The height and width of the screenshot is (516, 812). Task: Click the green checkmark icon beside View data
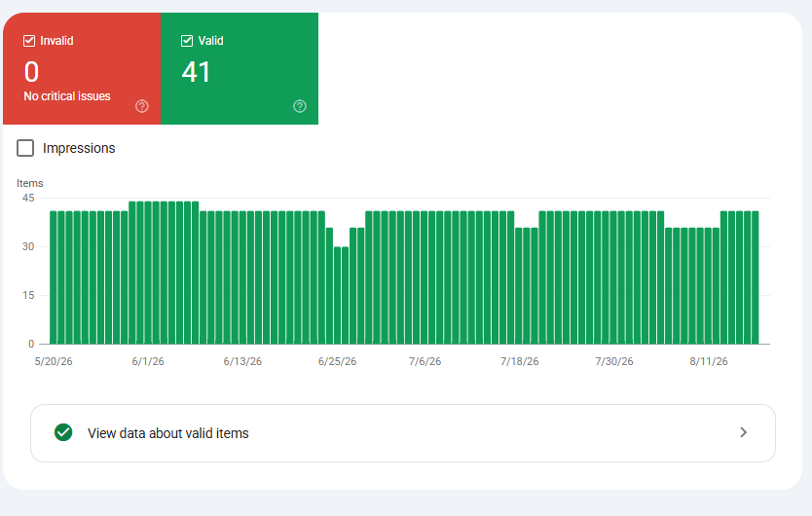click(x=63, y=432)
